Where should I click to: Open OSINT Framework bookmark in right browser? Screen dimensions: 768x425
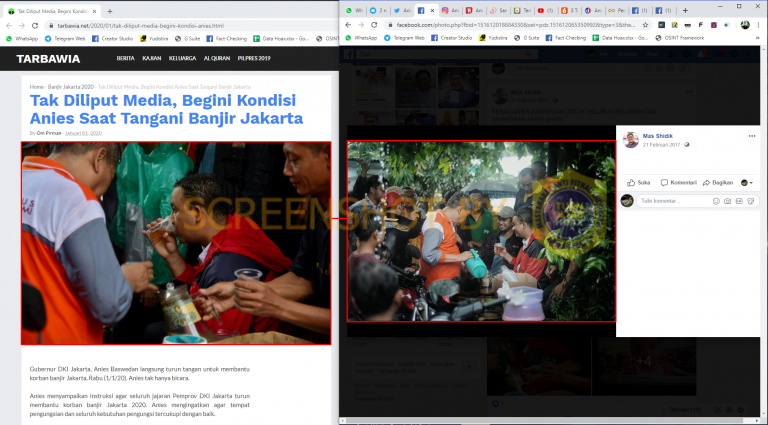680,38
